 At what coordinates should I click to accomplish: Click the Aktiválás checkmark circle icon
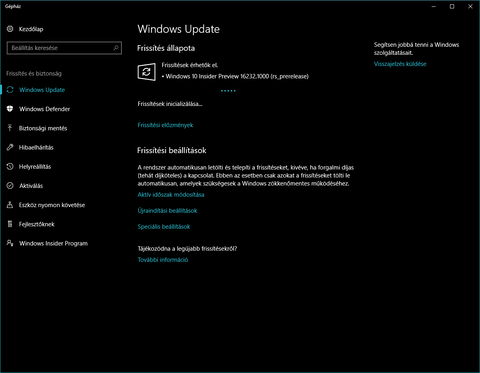tap(10, 186)
